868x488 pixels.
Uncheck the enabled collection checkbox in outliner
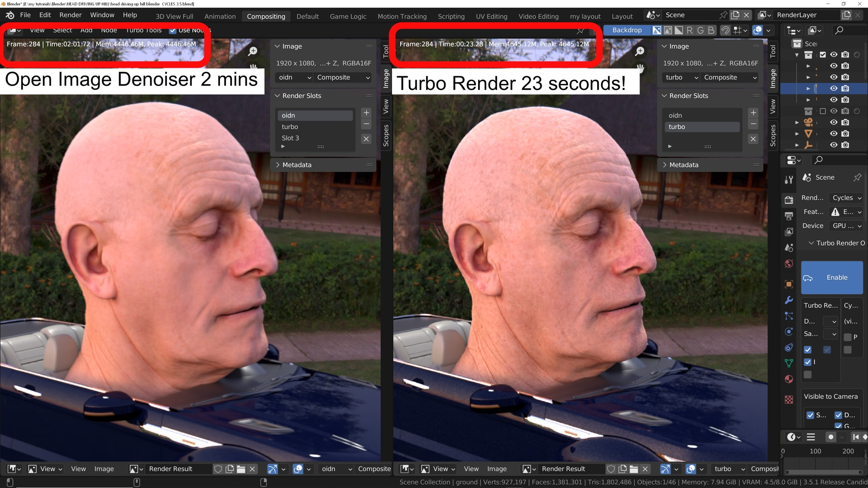click(x=823, y=55)
